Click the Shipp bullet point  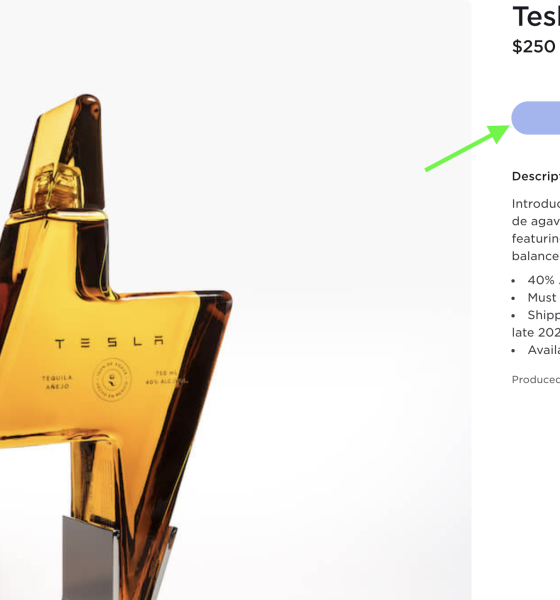[536, 315]
